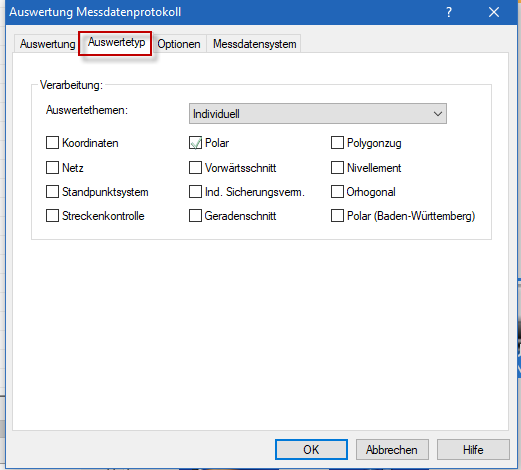
Task: Enable the Nivellement checkbox
Action: 337,168
